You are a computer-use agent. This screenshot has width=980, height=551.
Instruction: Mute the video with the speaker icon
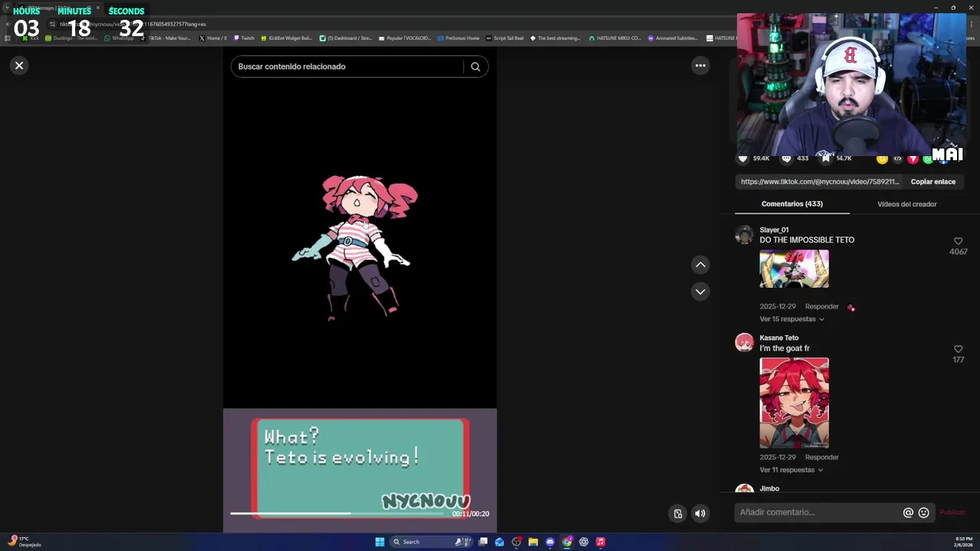click(700, 514)
